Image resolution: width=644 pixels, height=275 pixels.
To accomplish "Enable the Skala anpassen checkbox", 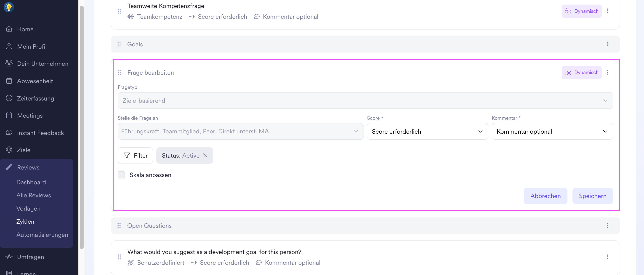I will tap(121, 175).
